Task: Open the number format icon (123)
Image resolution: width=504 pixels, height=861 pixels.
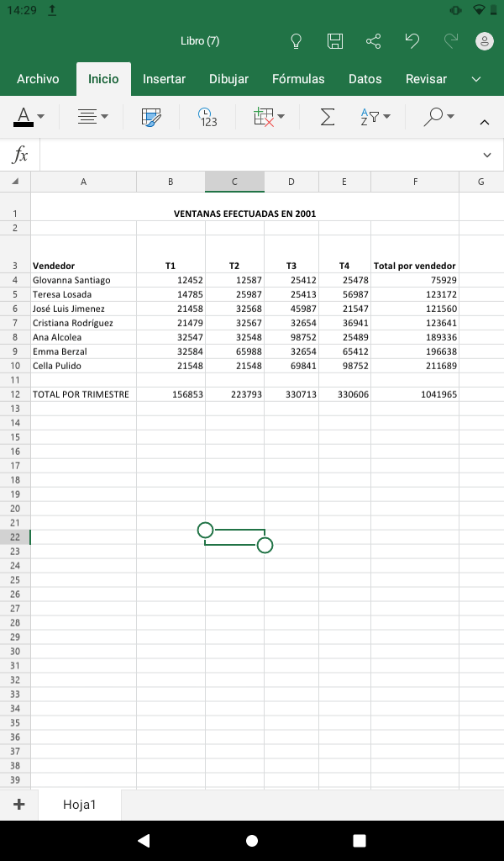Action: 207,117
